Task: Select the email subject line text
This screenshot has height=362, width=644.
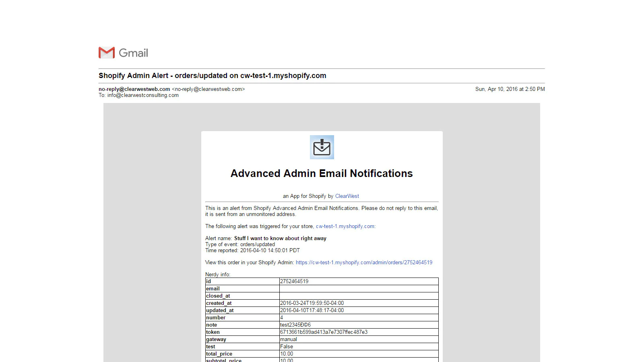Action: click(213, 76)
